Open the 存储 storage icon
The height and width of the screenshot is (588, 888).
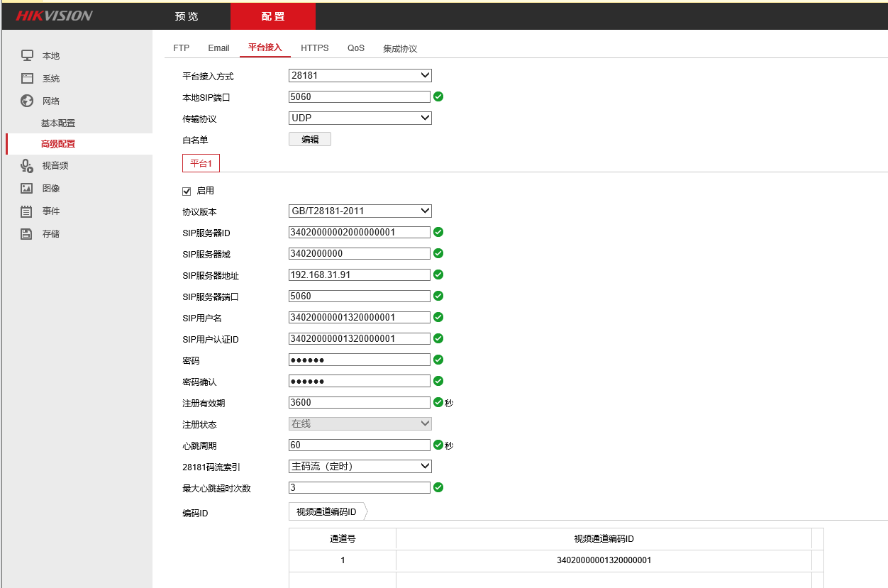[27, 233]
